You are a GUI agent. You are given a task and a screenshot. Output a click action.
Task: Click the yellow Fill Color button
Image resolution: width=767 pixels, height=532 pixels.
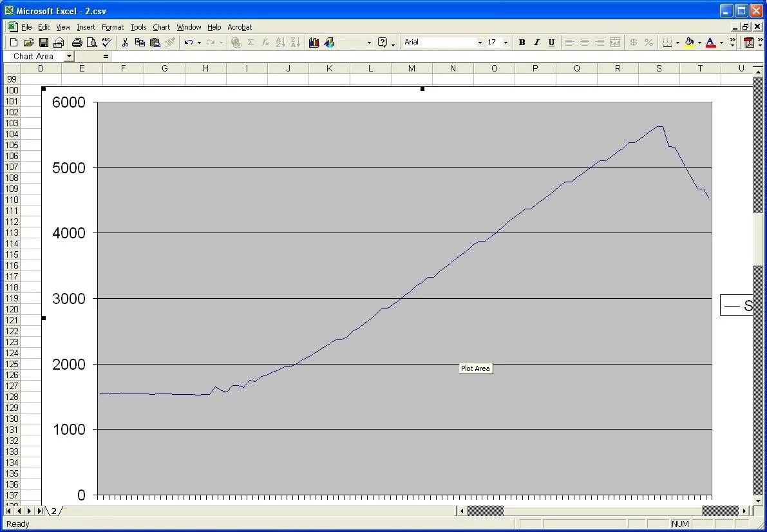point(689,43)
